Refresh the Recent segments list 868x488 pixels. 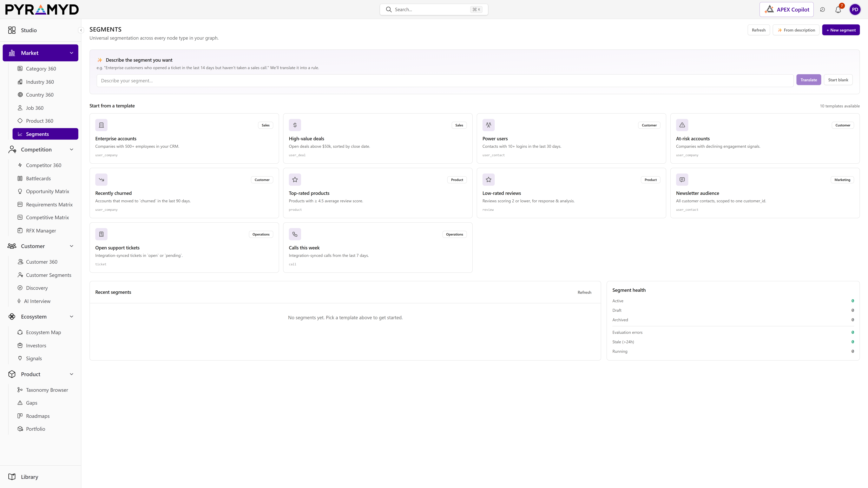point(584,292)
